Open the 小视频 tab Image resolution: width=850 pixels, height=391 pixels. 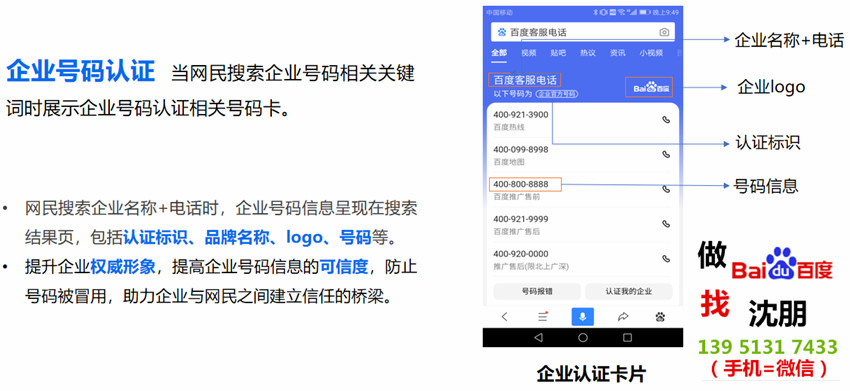pos(651,53)
